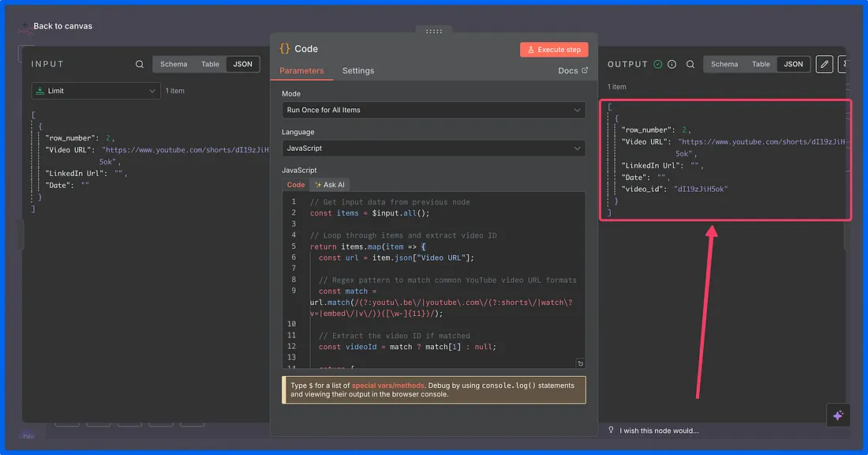The image size is (868, 455).
Task: Click the green success checkmark icon
Action: (x=657, y=64)
